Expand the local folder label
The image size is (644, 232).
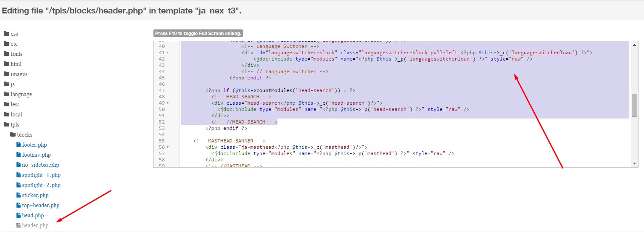point(16,115)
